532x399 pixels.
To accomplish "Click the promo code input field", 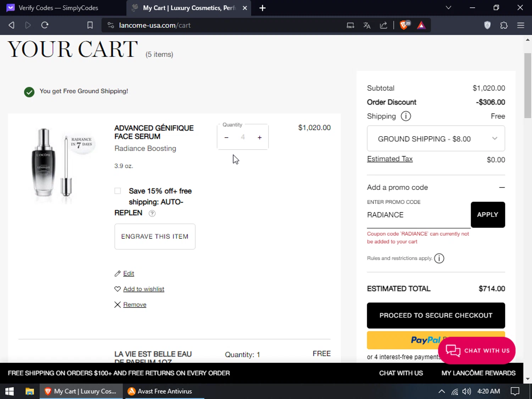I will (x=419, y=215).
